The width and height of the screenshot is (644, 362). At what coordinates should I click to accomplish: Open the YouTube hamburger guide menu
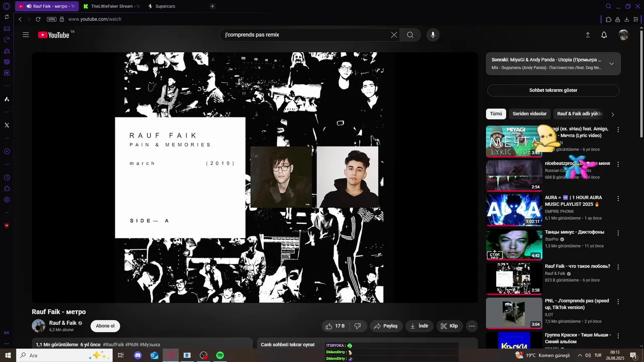click(26, 35)
